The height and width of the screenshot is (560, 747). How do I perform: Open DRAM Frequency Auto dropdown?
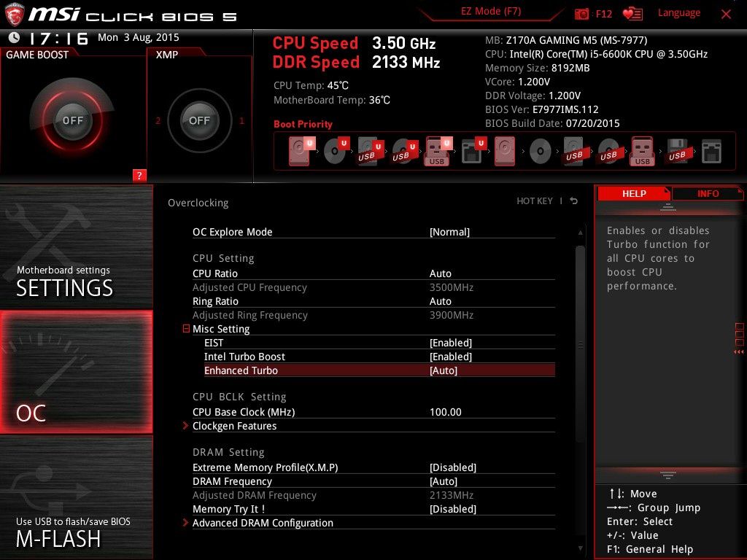point(443,481)
